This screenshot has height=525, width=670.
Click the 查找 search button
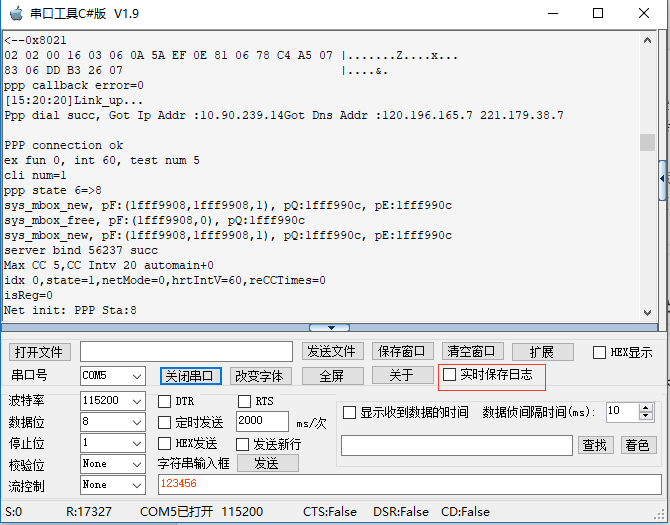[x=594, y=444]
